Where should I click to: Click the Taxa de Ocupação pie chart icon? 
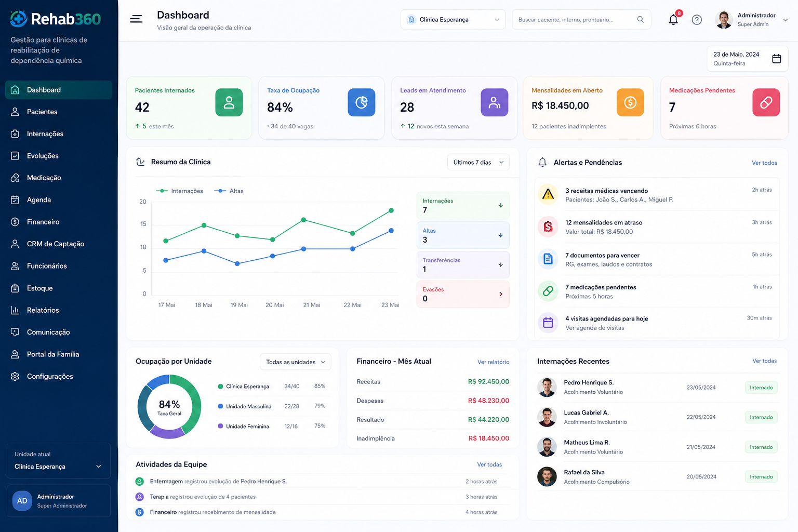click(362, 102)
